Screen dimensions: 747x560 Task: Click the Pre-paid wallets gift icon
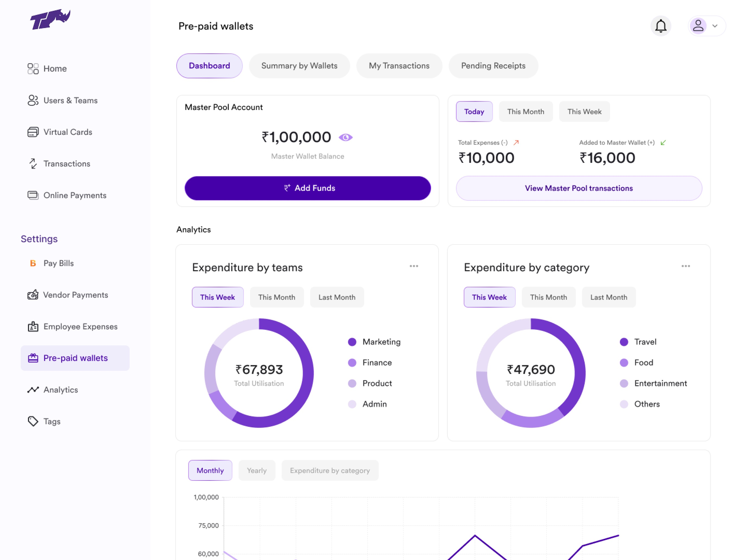(x=33, y=358)
